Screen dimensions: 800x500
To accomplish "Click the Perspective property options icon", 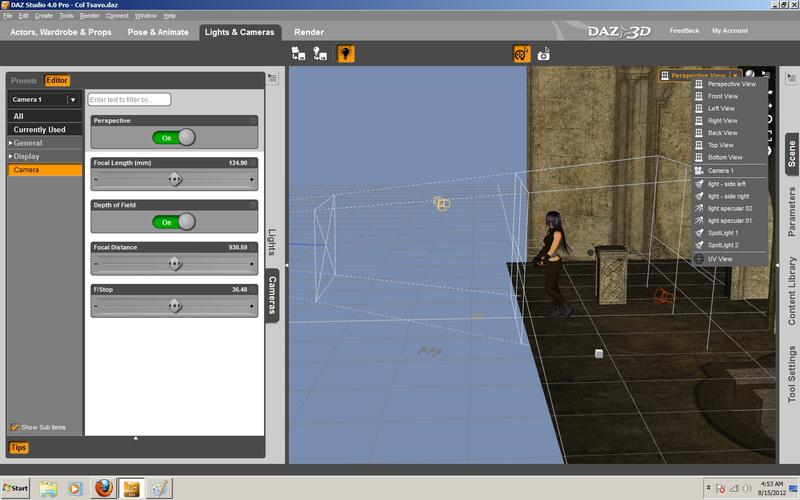I will pos(253,121).
